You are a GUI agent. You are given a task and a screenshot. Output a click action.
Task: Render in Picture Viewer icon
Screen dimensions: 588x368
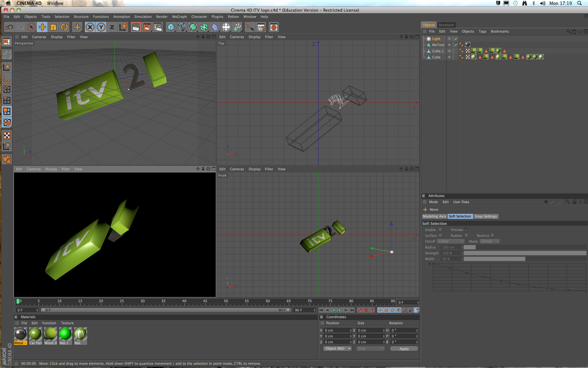147,27
